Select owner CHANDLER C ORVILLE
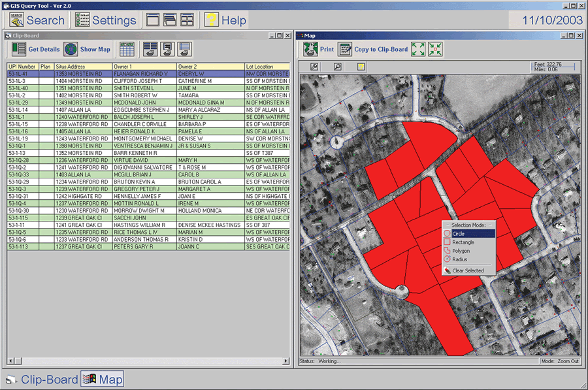Screen dimensions: 588x390 pyautogui.click(x=144, y=124)
